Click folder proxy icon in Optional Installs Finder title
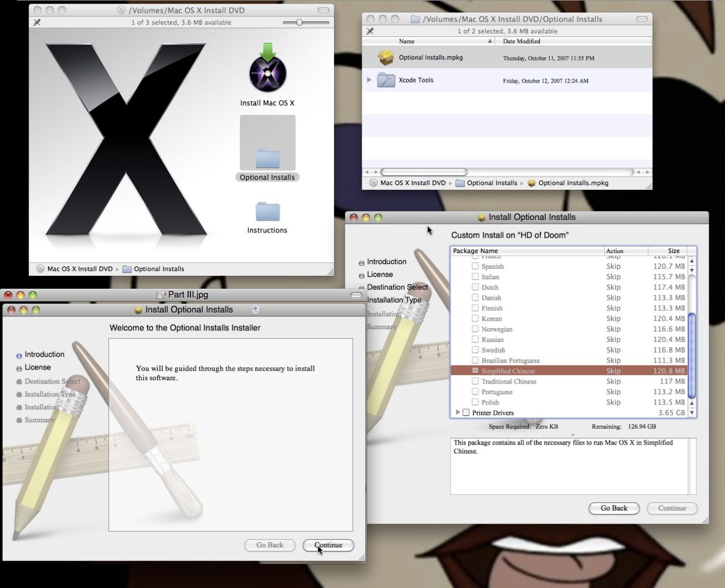The width and height of the screenshot is (725, 588). [x=416, y=19]
